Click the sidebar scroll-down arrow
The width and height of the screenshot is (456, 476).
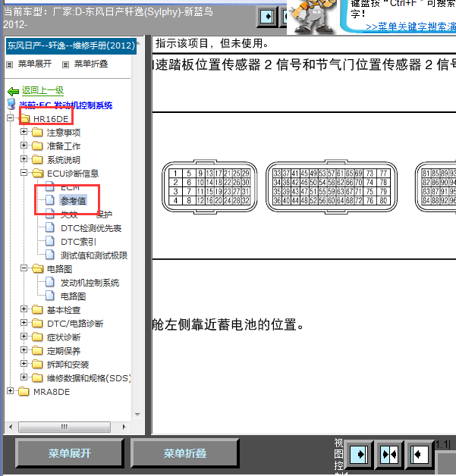coord(137,415)
